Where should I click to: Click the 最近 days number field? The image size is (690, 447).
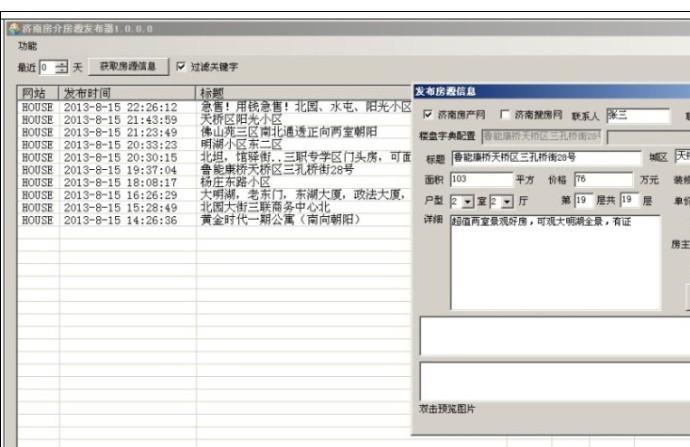coord(48,67)
